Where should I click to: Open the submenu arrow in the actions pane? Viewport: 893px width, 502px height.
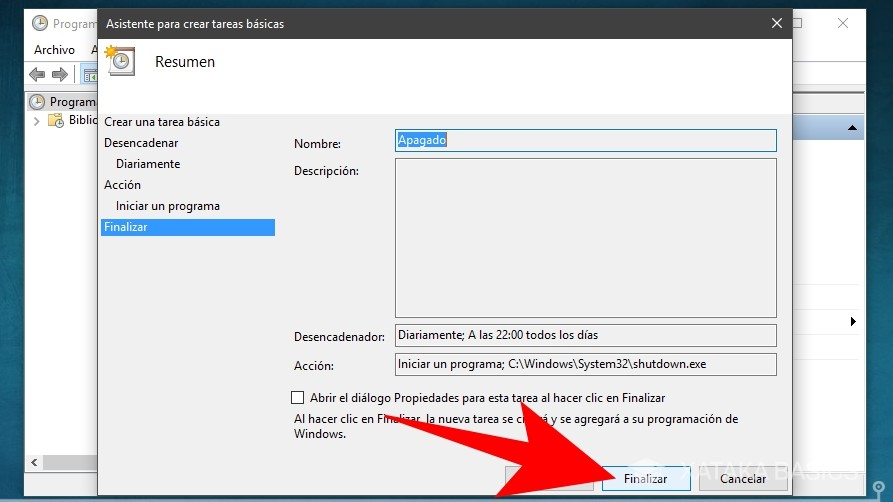coord(853,321)
